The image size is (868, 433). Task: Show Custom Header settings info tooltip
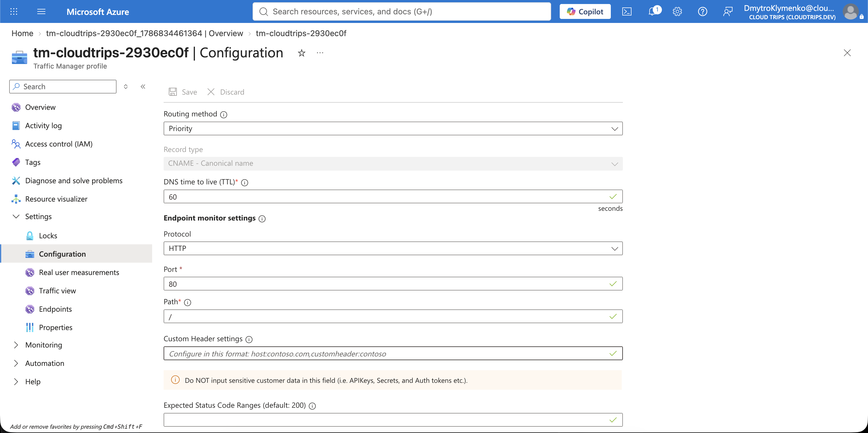249,340
